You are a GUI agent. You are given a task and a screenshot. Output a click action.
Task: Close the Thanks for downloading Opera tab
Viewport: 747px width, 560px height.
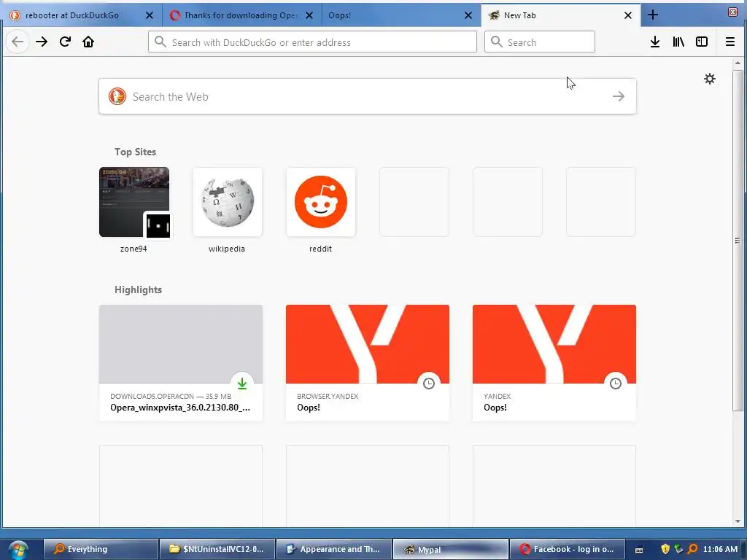309,15
